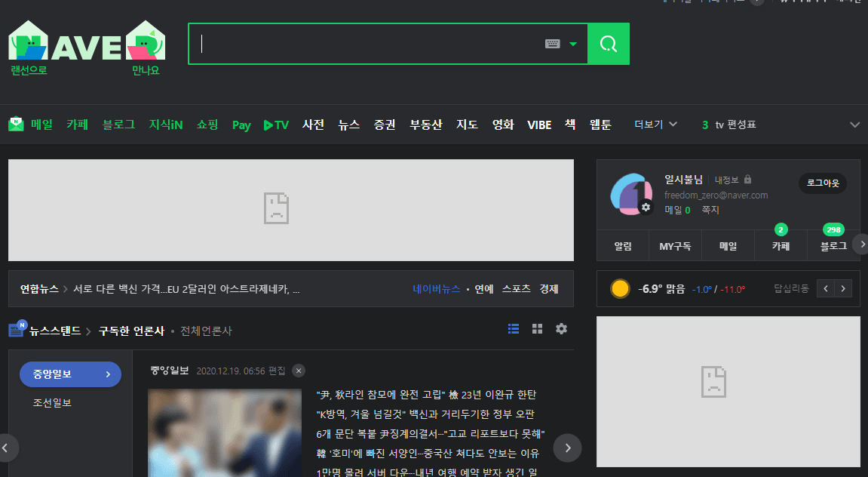Open 지도 in the navigation bar
Screen dimensions: 868x477
pos(468,124)
